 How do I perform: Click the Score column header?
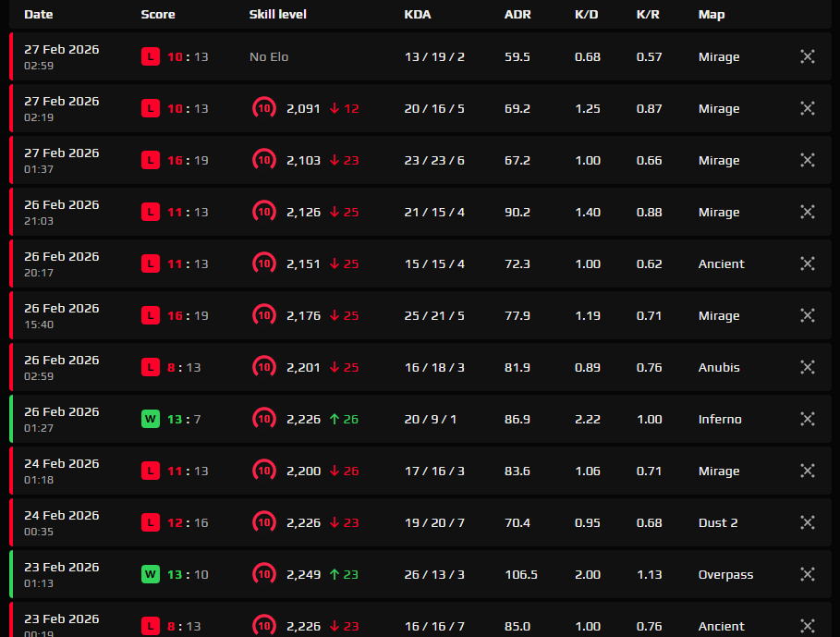158,15
